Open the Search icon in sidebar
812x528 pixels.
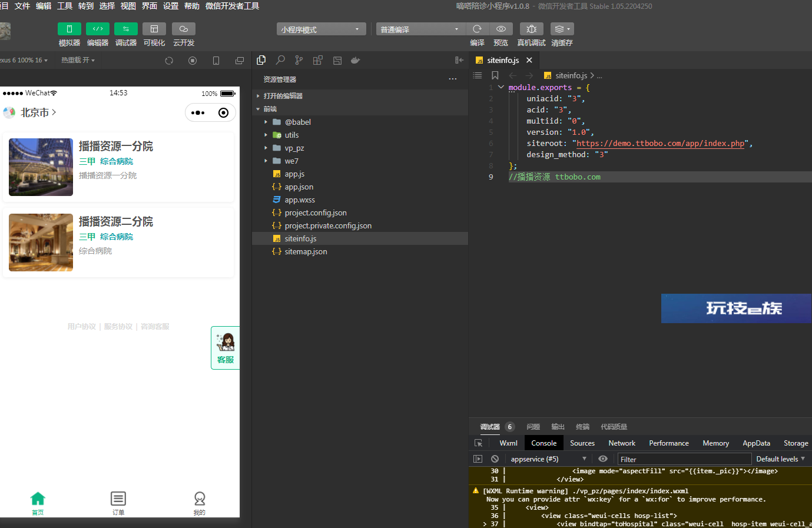click(x=280, y=60)
